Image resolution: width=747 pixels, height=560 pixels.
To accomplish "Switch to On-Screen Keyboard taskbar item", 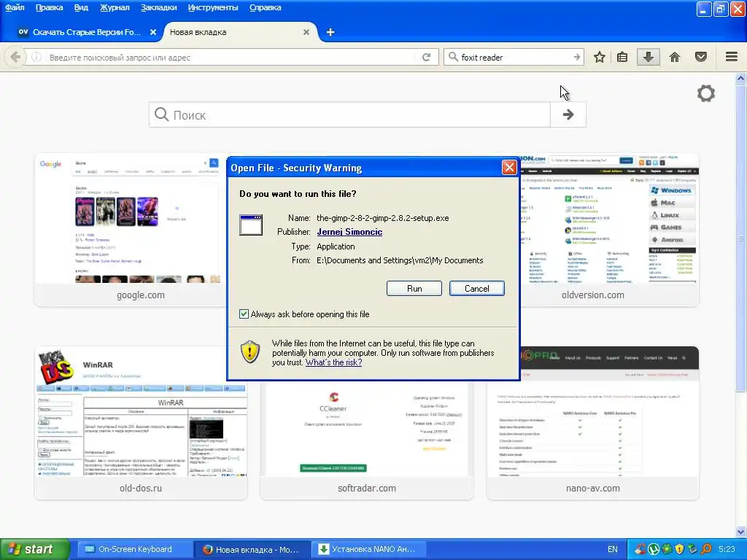I will click(135, 549).
